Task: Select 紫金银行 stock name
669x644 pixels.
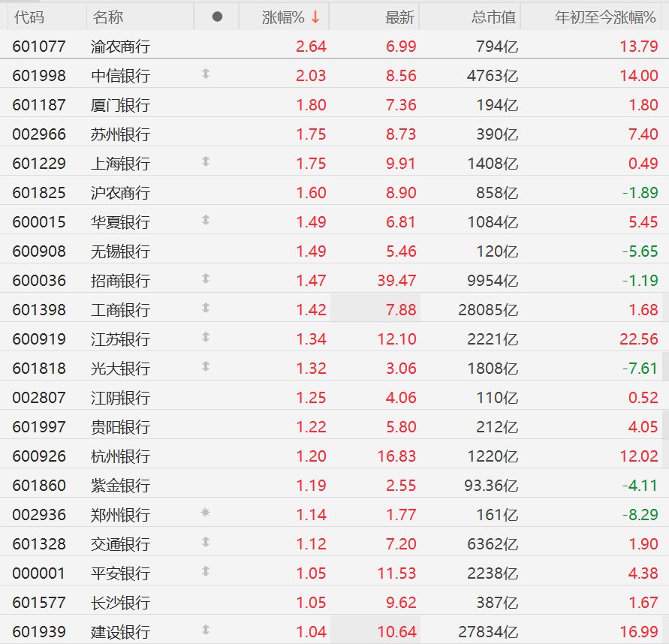Action: tap(120, 486)
